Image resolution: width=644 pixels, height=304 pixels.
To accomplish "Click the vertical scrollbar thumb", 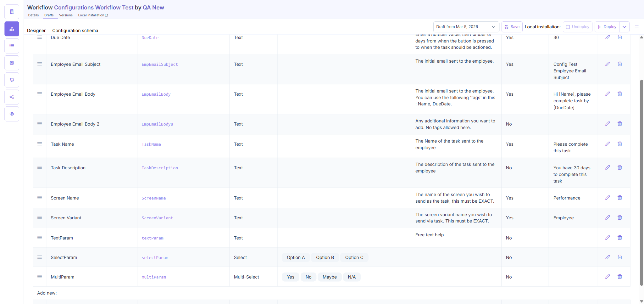I will coord(641,183).
